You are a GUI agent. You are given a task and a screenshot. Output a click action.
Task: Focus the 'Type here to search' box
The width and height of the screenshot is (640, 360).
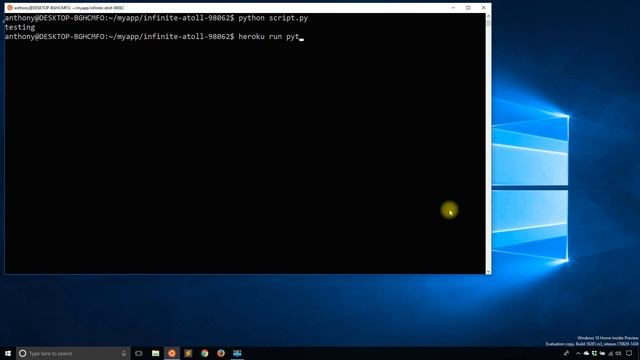[x=73, y=353]
